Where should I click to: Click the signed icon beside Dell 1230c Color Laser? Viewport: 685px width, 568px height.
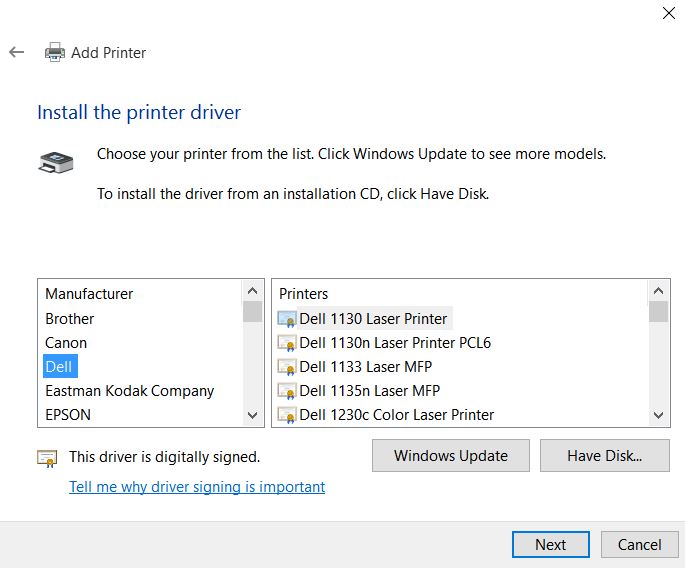(287, 415)
